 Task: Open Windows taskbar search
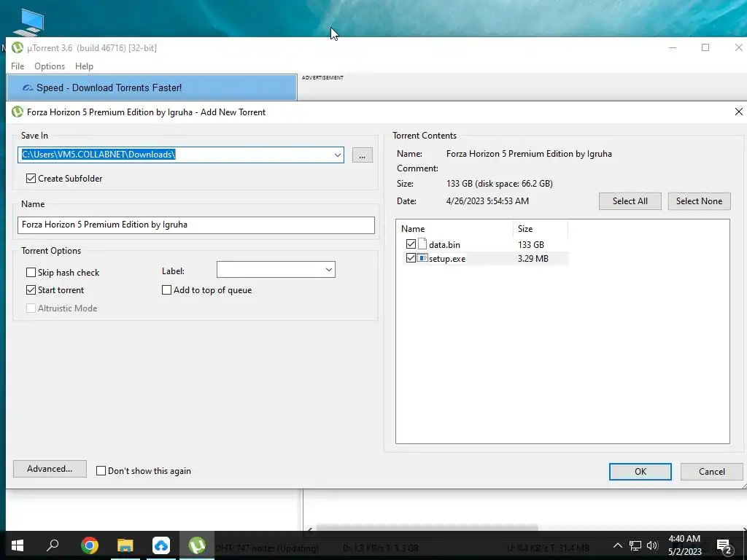pos(53,545)
